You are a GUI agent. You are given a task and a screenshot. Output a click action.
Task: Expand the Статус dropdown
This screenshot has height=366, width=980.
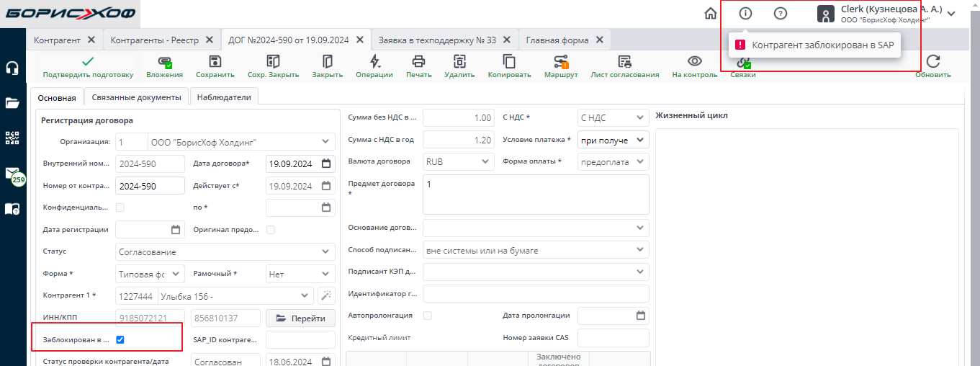point(327,252)
